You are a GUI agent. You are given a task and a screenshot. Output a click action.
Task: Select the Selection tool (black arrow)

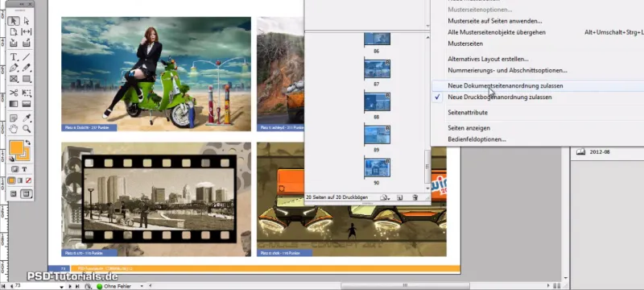pos(14,21)
